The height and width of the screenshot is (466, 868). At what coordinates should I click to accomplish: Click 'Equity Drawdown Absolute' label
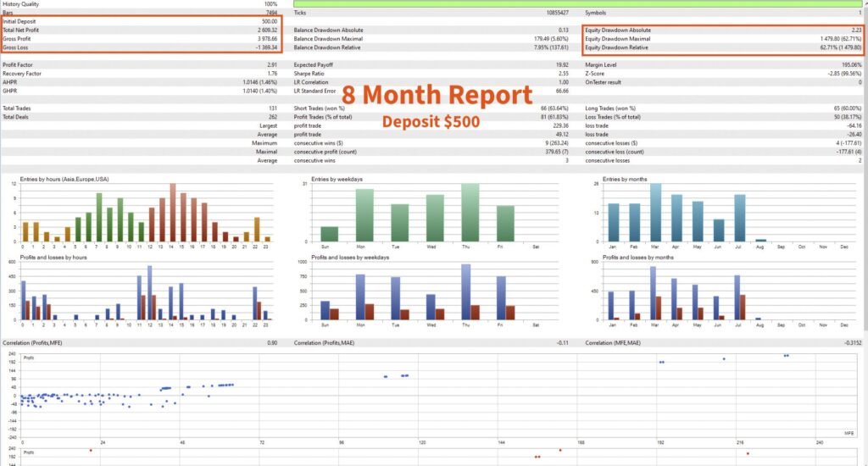point(618,31)
